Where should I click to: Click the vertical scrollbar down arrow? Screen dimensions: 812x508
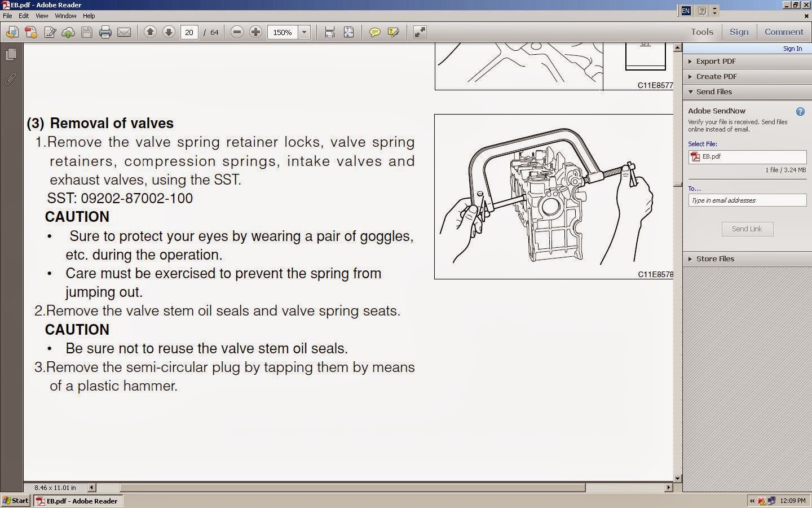(678, 479)
